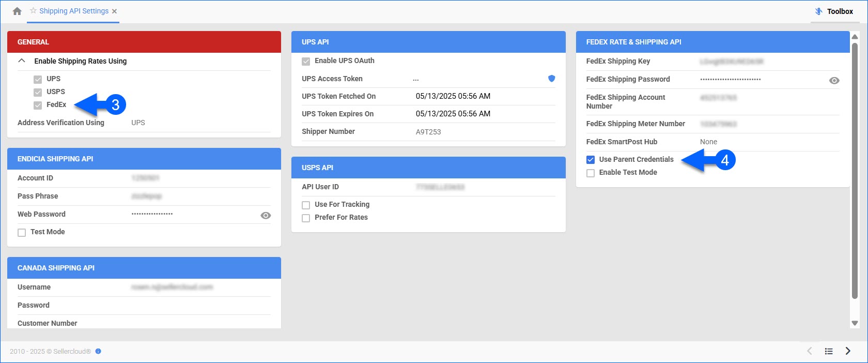The width and height of the screenshot is (868, 363).
Task: Toggle the UPS shipping rates checkbox
Action: [38, 79]
